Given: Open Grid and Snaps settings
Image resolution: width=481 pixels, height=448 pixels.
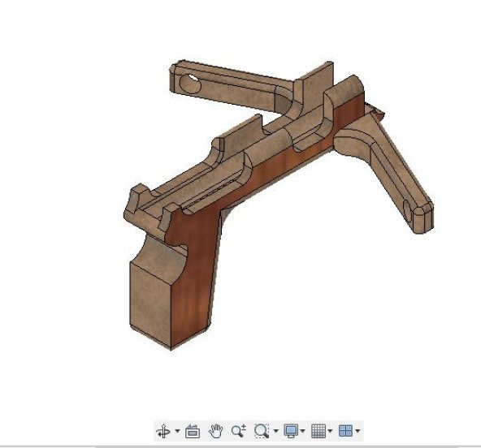Looking at the screenshot, I should [318, 431].
